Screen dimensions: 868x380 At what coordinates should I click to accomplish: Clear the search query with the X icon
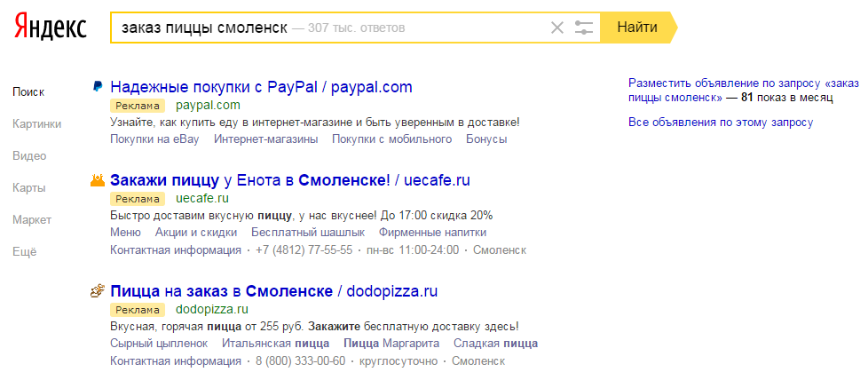point(556,28)
